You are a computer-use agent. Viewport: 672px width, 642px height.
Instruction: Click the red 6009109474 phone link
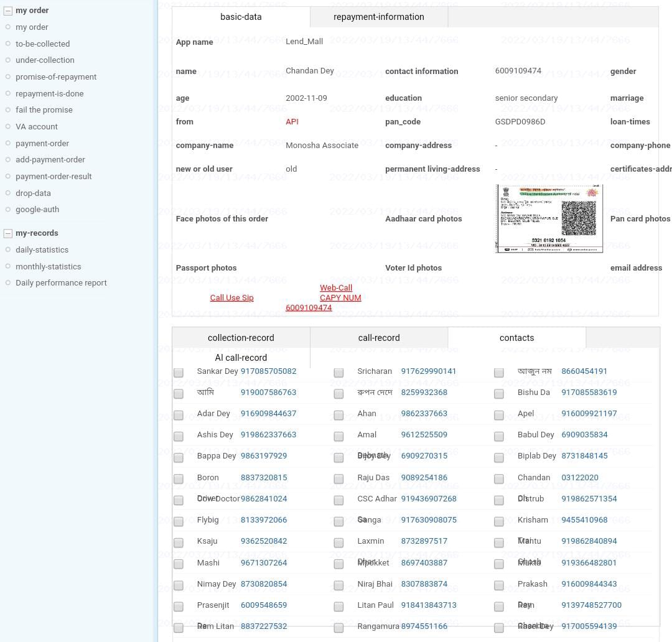point(309,308)
